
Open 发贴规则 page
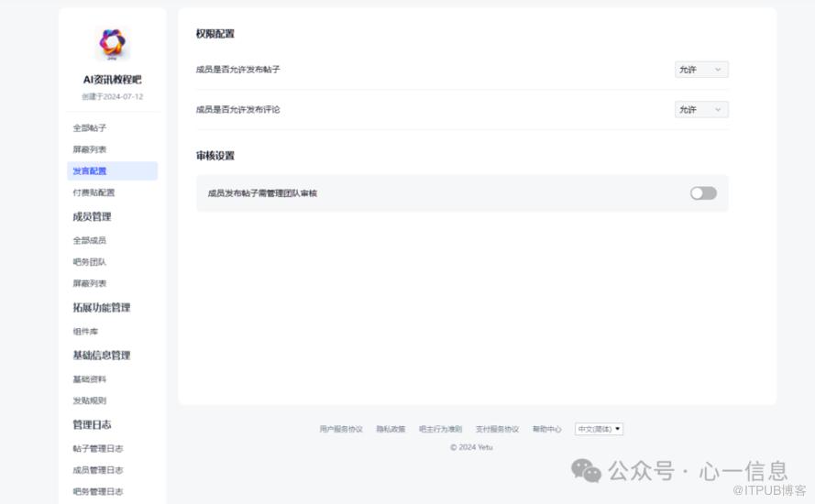(90, 400)
